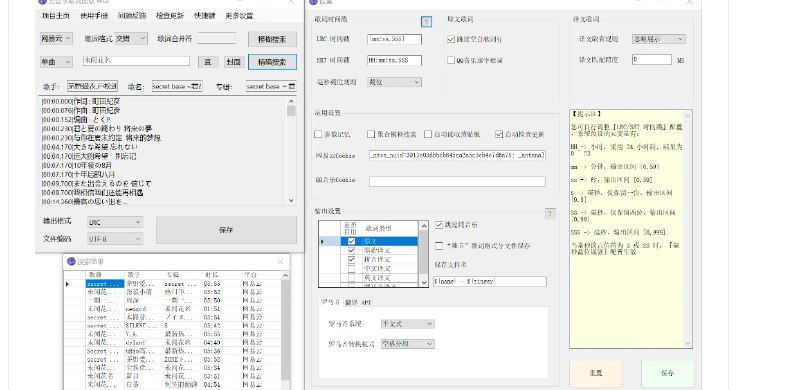Click the 重置 button in settings
The image size is (800, 390).
click(596, 373)
